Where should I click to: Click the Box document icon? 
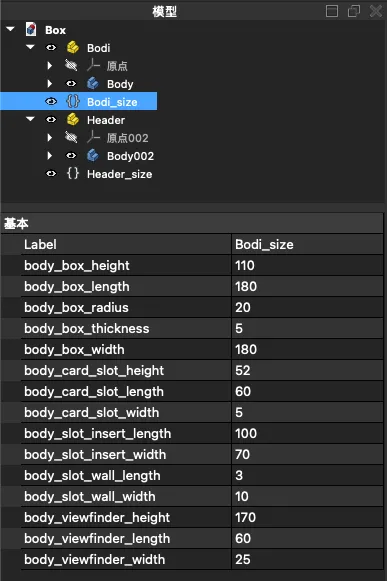[31, 29]
